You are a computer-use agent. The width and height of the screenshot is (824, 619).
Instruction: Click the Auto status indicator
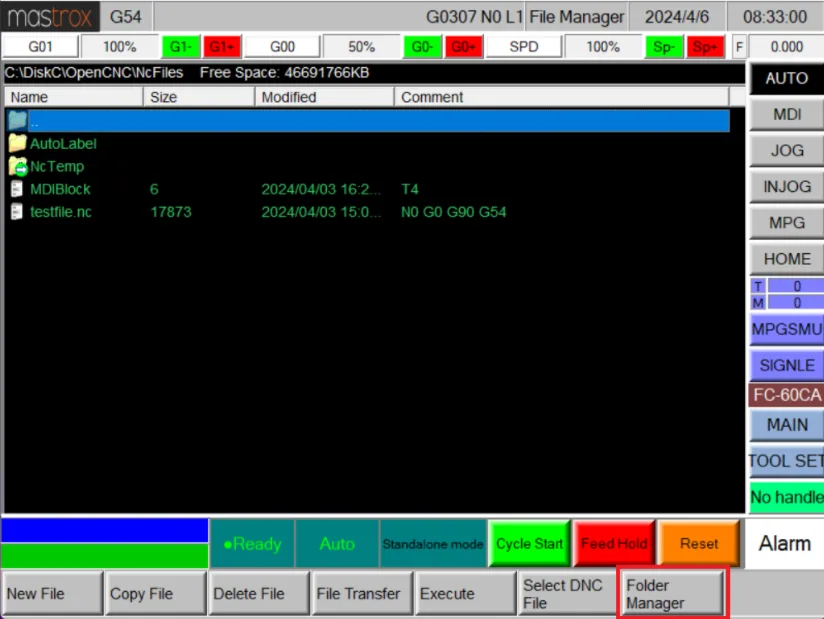337,544
